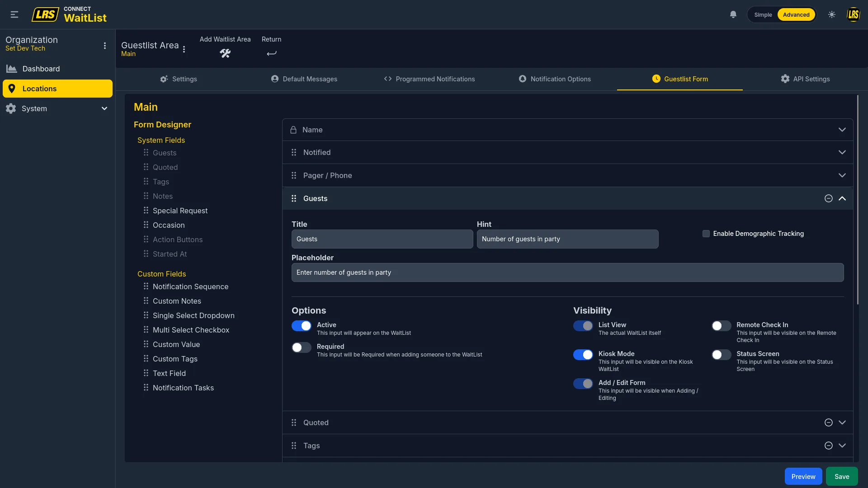Click drag handle beside Single Select Dropdown
868x488 pixels.
(x=146, y=315)
